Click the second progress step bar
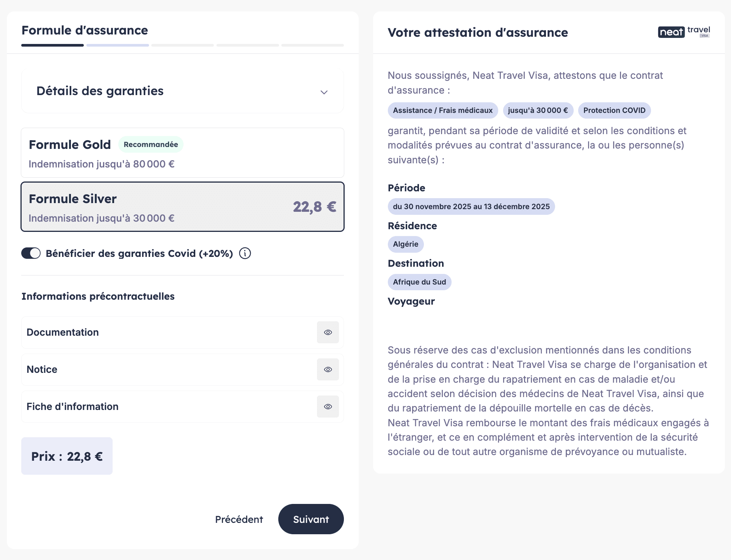Image resolution: width=731 pixels, height=560 pixels. click(118, 45)
